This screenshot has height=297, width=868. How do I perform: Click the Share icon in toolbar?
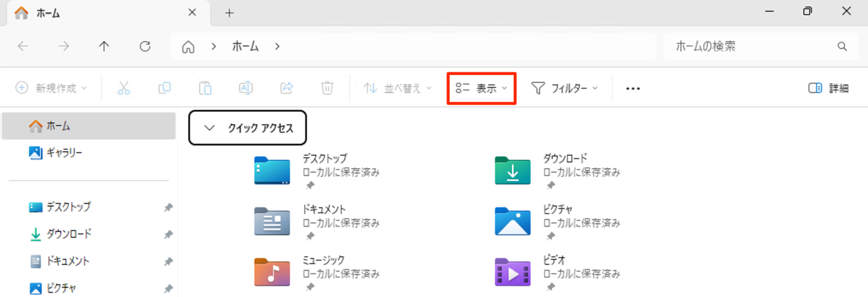tap(287, 88)
